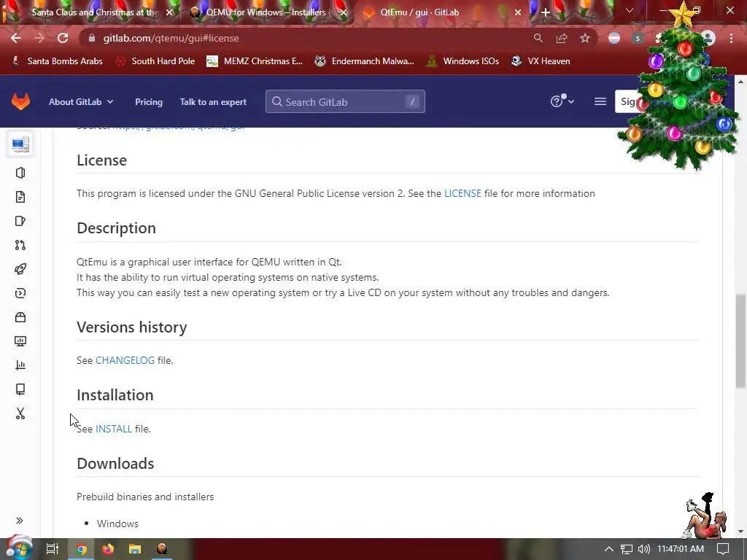Open the hamburger menu in GitLab header

tap(600, 101)
